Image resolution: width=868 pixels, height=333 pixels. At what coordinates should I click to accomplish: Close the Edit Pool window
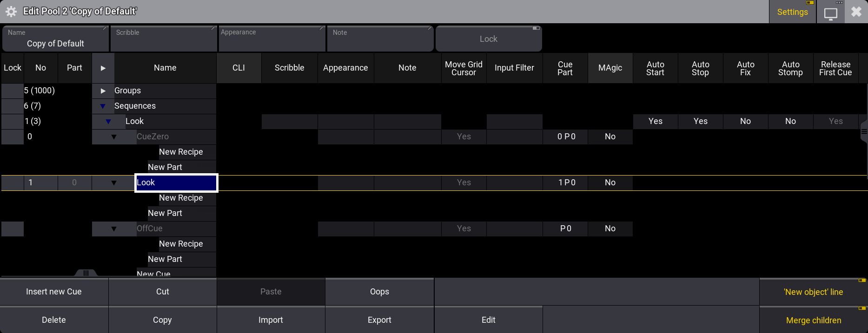856,12
